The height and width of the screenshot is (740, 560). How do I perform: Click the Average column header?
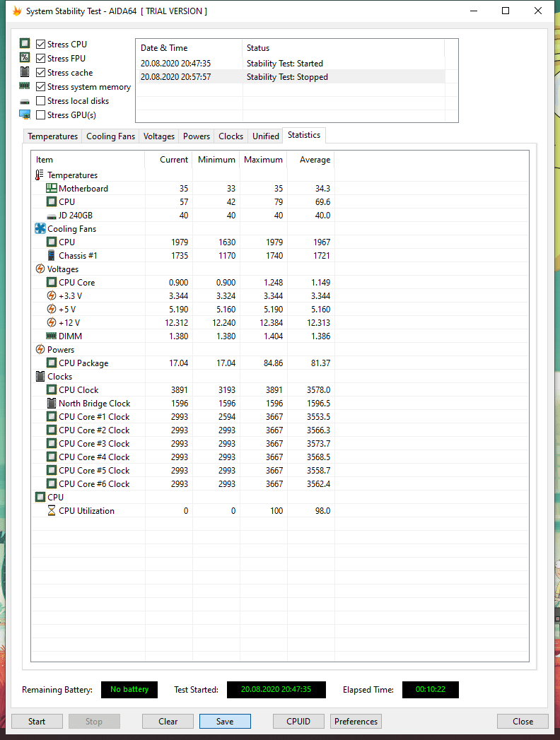pyautogui.click(x=310, y=160)
